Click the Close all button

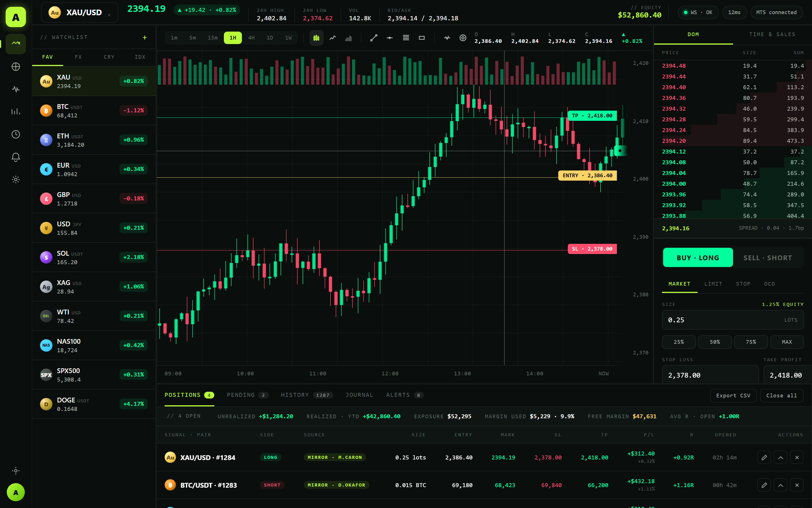pyautogui.click(x=782, y=395)
